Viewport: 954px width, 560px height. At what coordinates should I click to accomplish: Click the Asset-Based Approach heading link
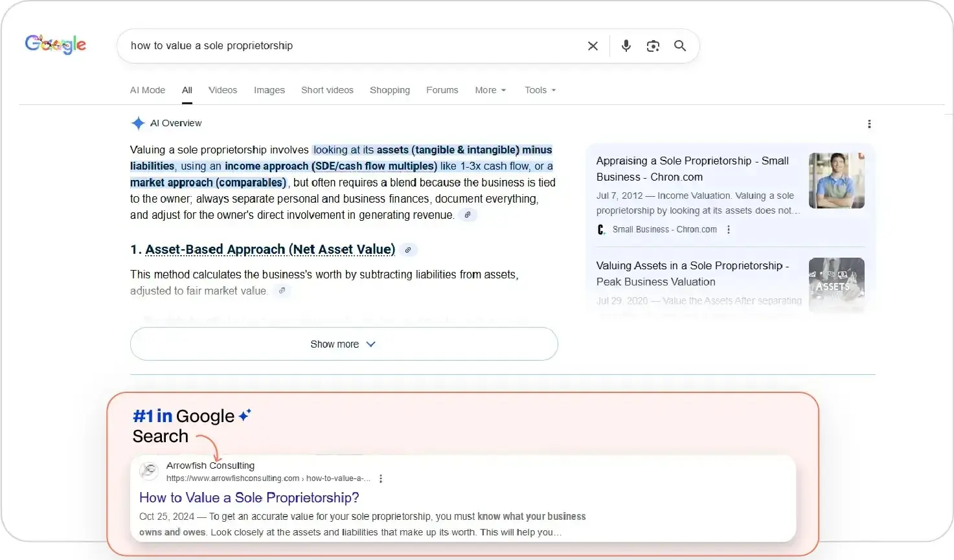(x=270, y=249)
